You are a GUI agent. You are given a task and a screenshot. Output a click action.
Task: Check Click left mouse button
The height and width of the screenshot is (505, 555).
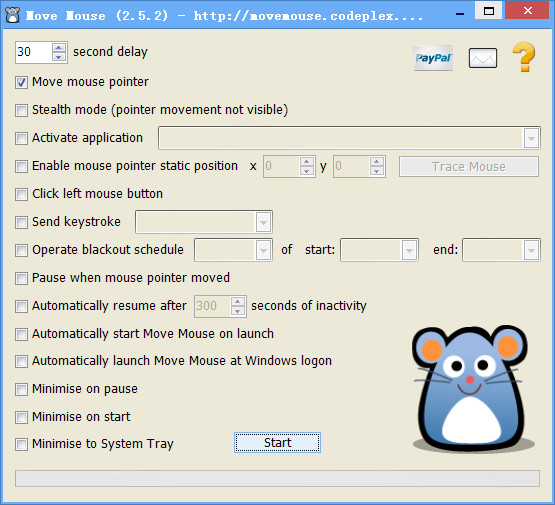point(21,194)
